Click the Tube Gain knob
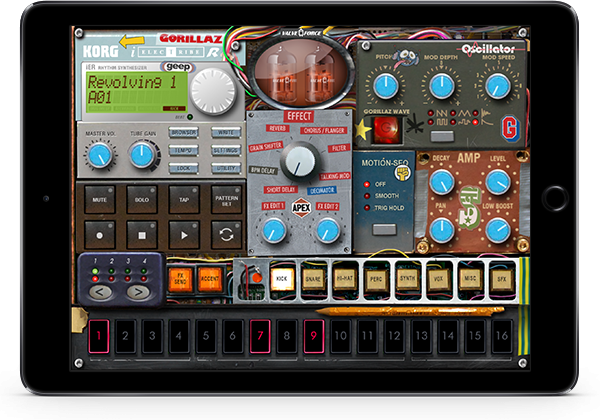Image resolution: width=600 pixels, height=420 pixels. [x=142, y=155]
